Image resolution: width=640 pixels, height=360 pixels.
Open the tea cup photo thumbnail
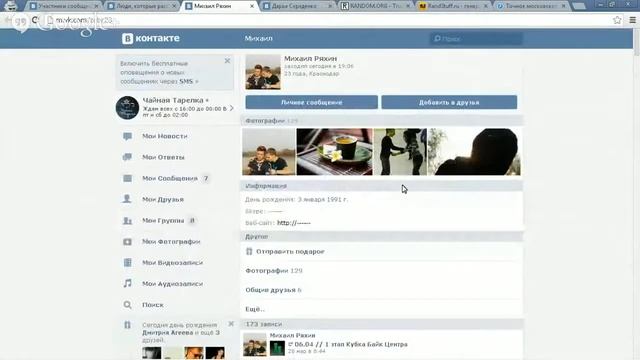pyautogui.click(x=334, y=152)
